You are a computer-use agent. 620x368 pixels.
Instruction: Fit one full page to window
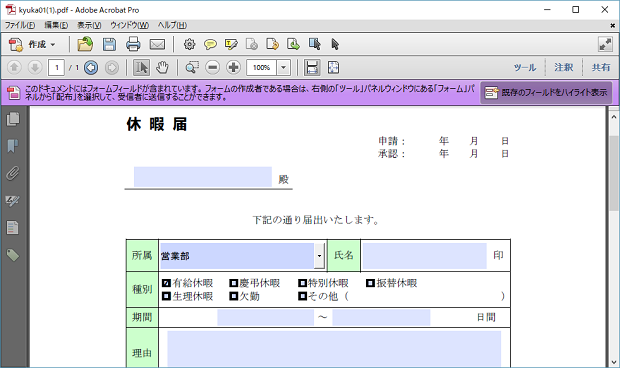tap(333, 68)
